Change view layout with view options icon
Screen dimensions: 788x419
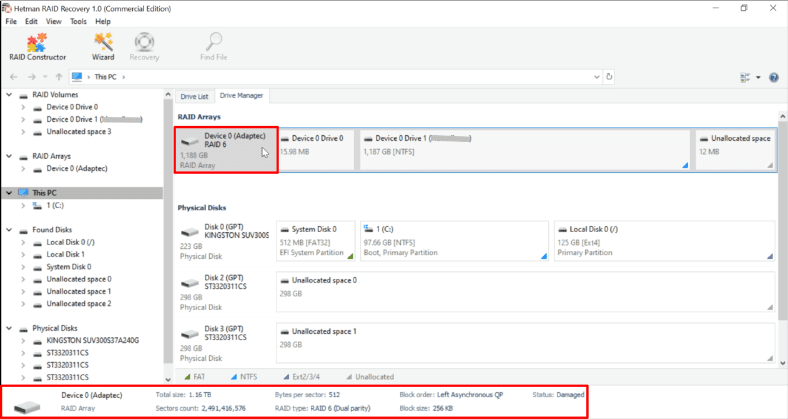point(745,77)
